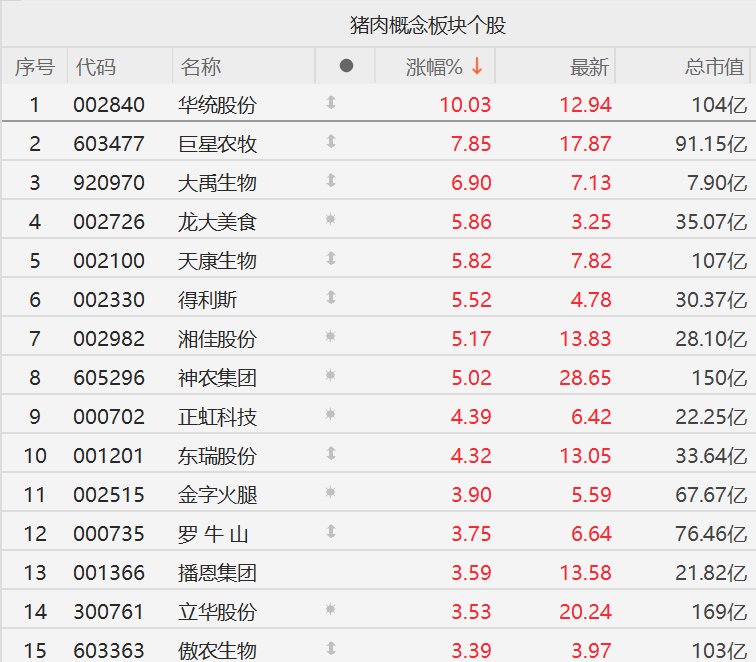
Task: Click the marker icon in 立华股份 row
Action: coord(331,609)
